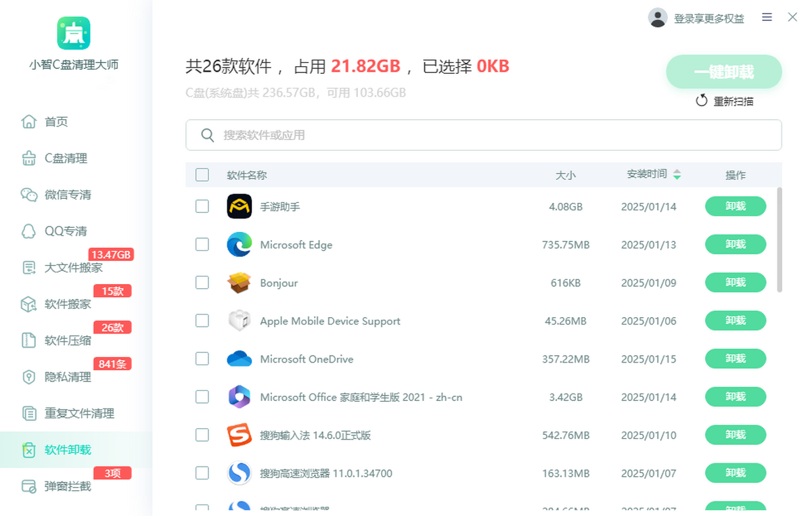Viewport: 812px width, 516px height.
Task: Select the 搜狗高速浏览器 11.0.1.34700 checkbox
Action: tap(202, 473)
